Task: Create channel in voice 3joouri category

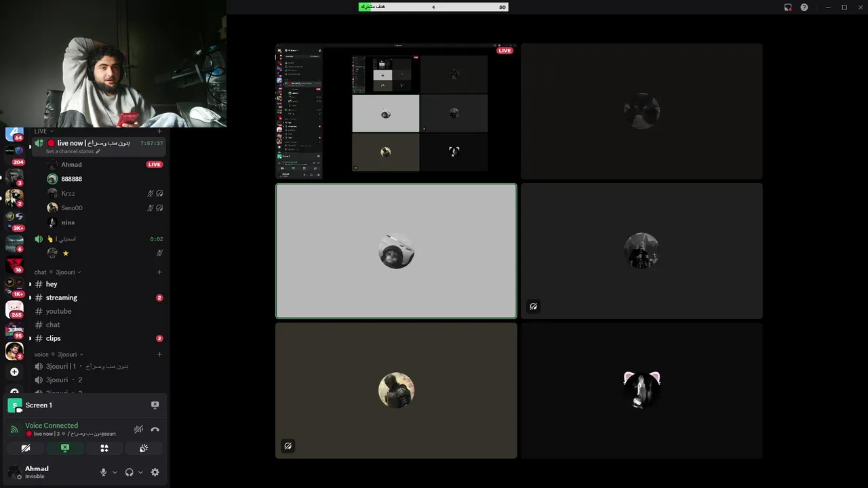Action: [x=159, y=354]
